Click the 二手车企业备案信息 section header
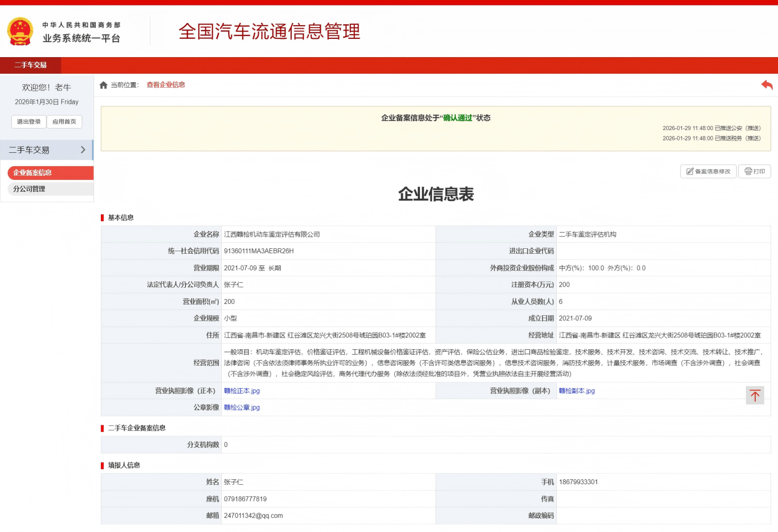The height and width of the screenshot is (532, 778). coord(137,428)
